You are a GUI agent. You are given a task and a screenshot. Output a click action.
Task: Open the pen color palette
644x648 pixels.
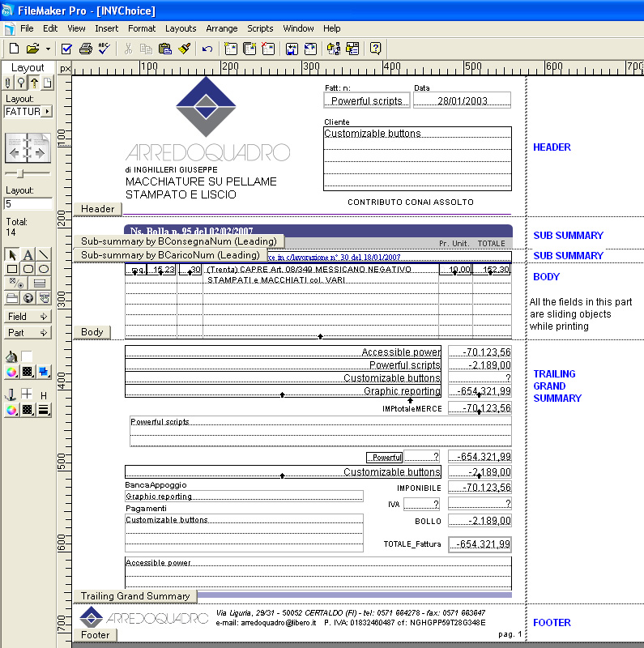pos(11,410)
